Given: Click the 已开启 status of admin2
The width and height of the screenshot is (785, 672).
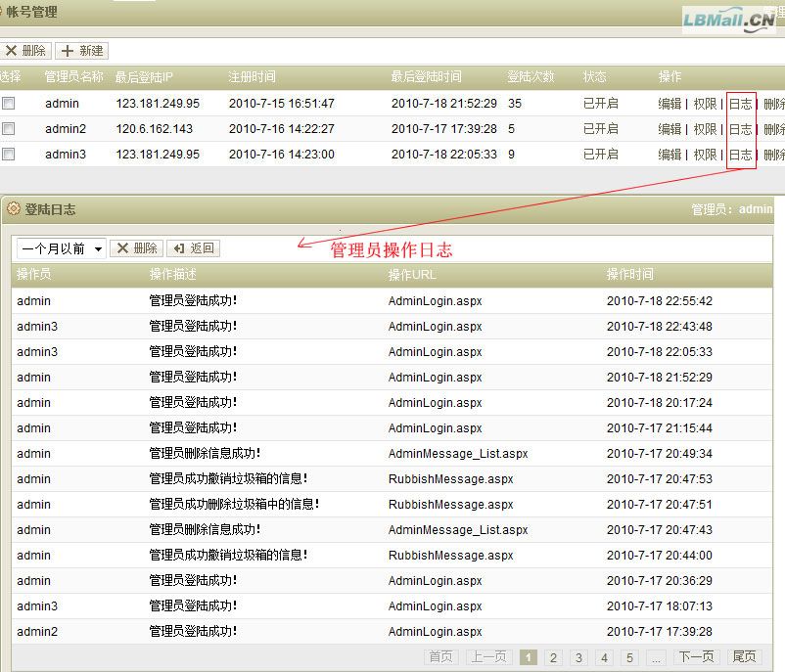Looking at the screenshot, I should 601,129.
